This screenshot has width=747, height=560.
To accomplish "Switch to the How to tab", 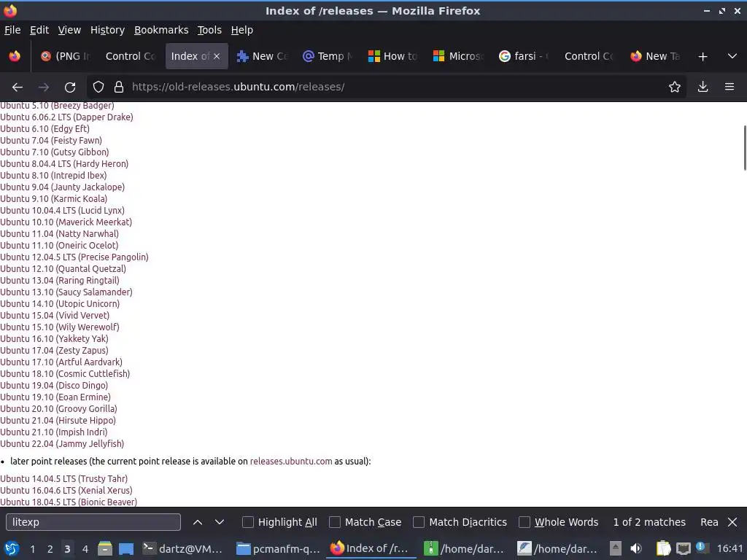I will click(393, 56).
